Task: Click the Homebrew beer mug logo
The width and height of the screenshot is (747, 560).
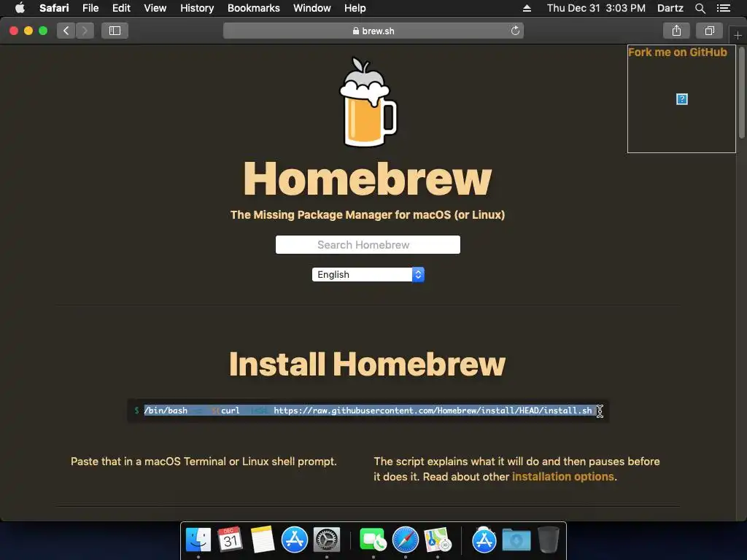Action: [x=368, y=102]
